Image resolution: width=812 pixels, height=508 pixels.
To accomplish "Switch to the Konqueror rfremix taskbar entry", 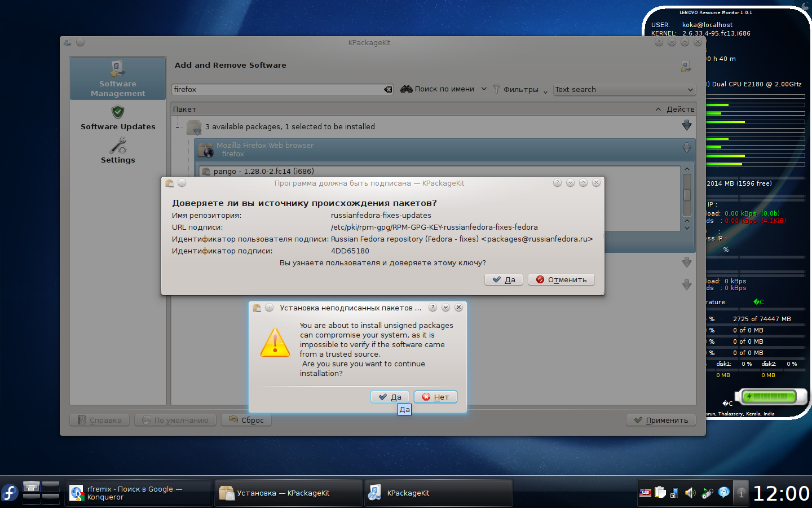I will pos(138,493).
